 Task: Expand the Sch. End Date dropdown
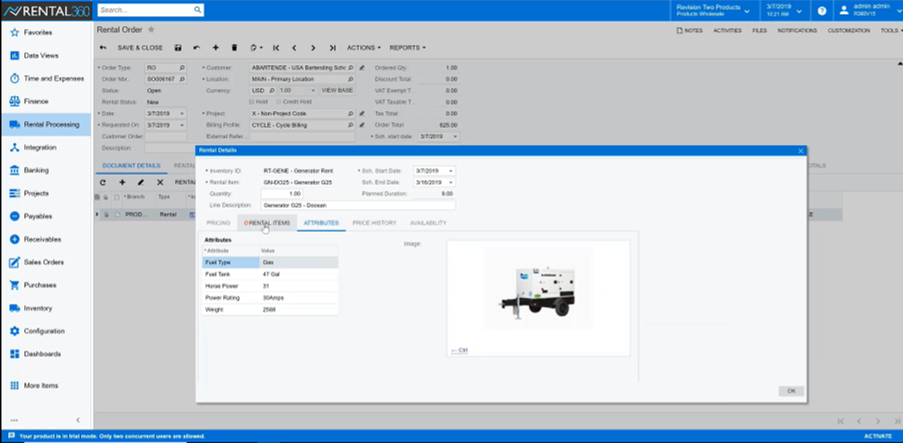[x=450, y=182]
